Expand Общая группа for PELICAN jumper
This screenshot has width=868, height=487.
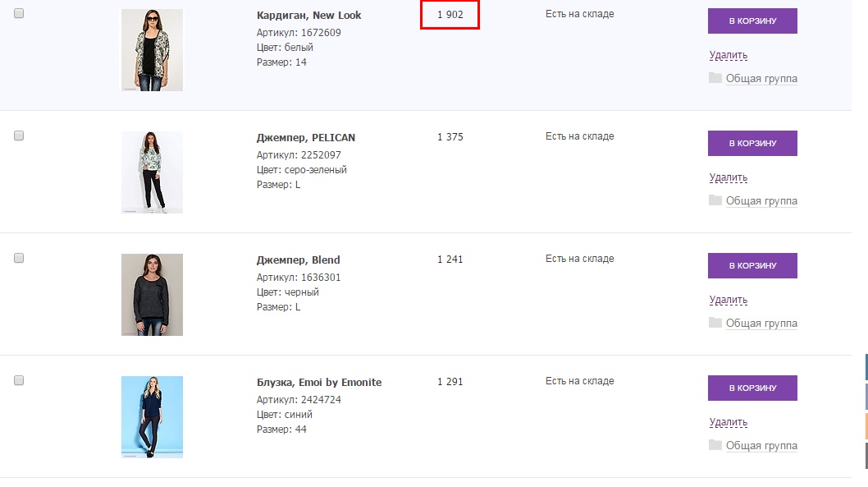point(761,201)
